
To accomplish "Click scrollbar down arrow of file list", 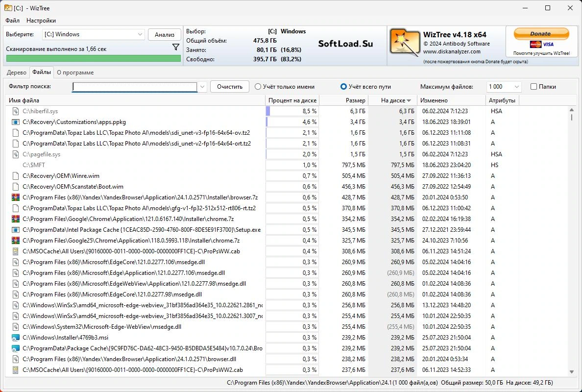I will [x=572, y=371].
